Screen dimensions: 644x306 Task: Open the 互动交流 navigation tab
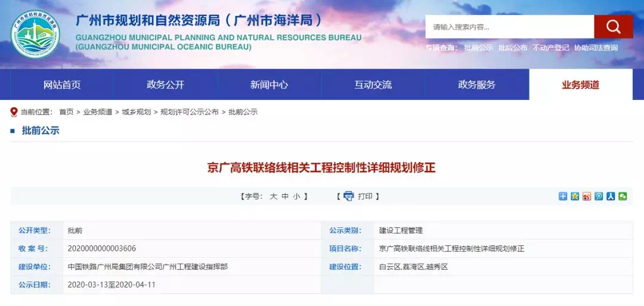coord(373,85)
